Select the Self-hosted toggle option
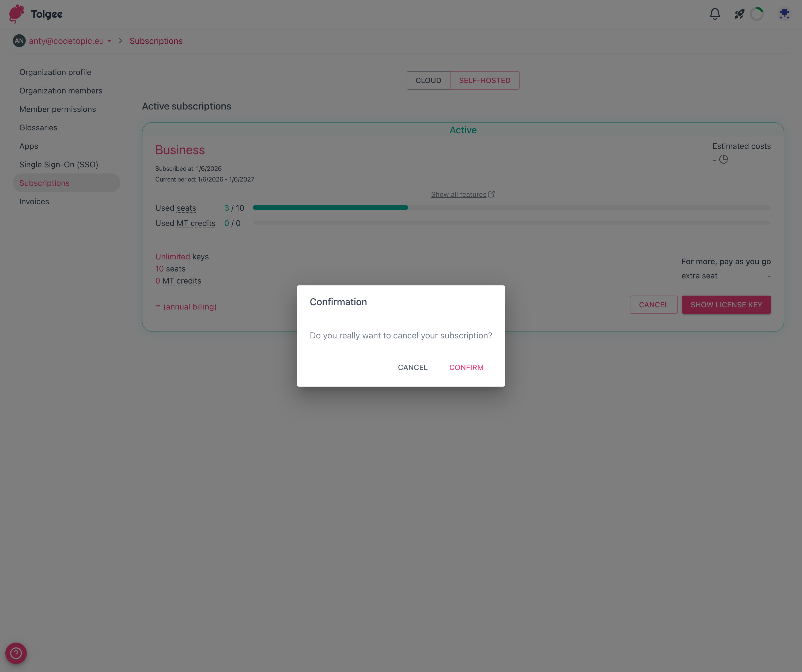This screenshot has width=802, height=672. click(x=484, y=81)
